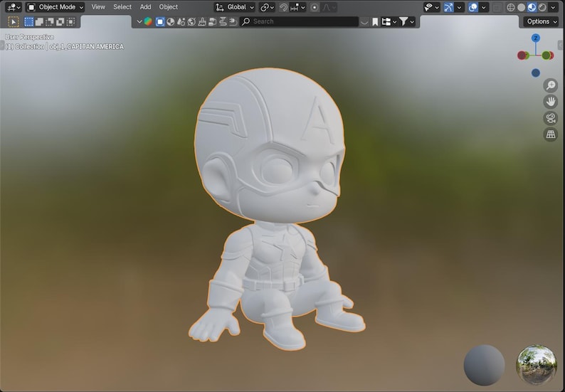Toggle the camera view button

point(551,118)
